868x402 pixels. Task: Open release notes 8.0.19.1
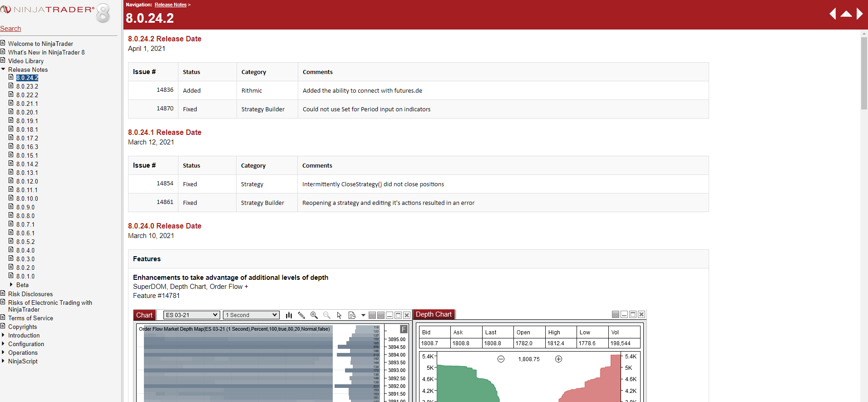pos(27,121)
